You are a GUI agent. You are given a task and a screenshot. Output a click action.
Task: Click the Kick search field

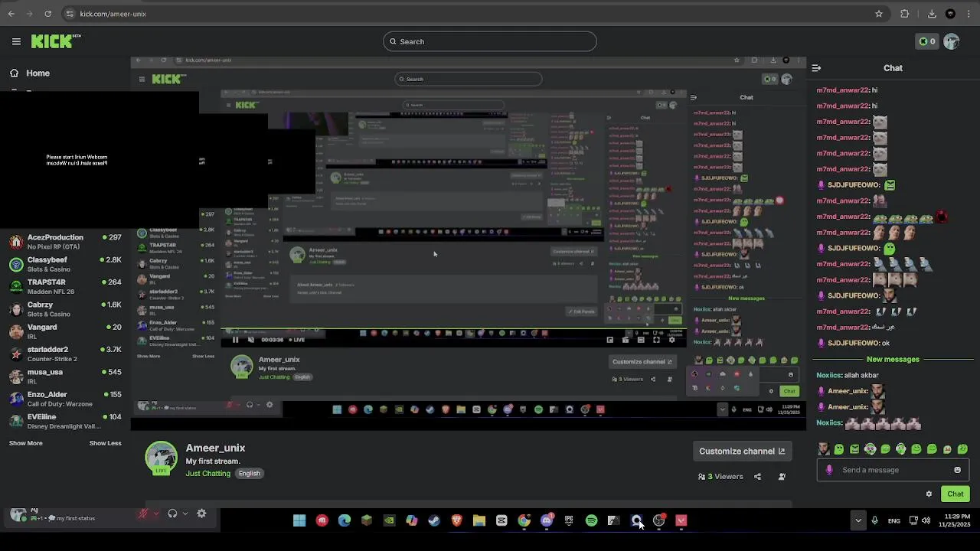tap(490, 41)
